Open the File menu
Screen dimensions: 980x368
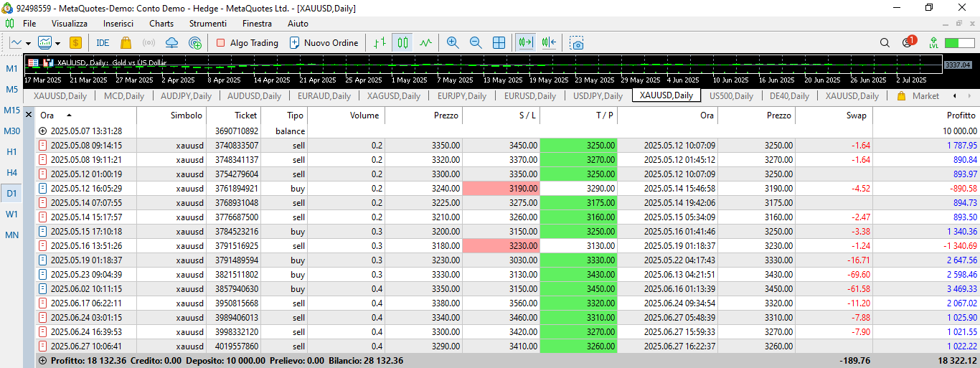29,24
